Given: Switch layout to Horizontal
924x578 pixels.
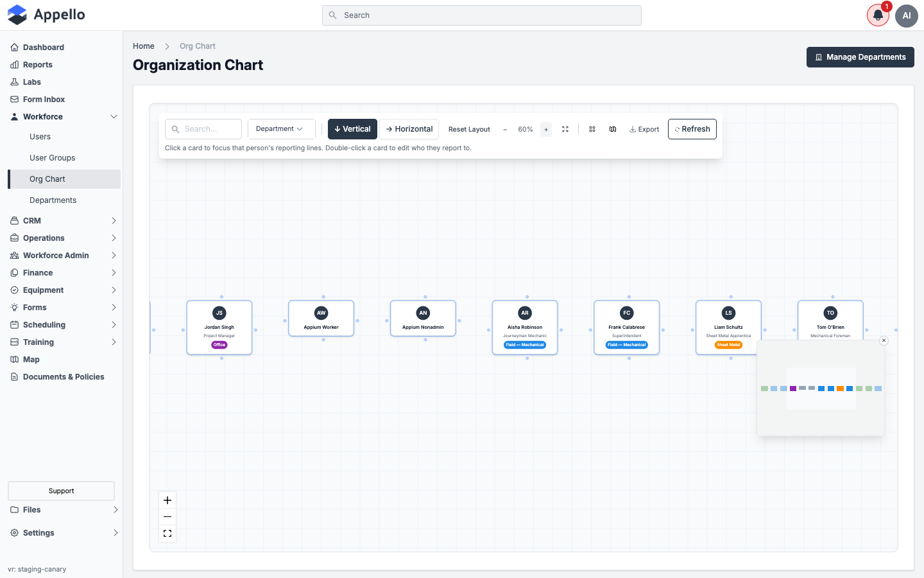Looking at the screenshot, I should pyautogui.click(x=409, y=129).
